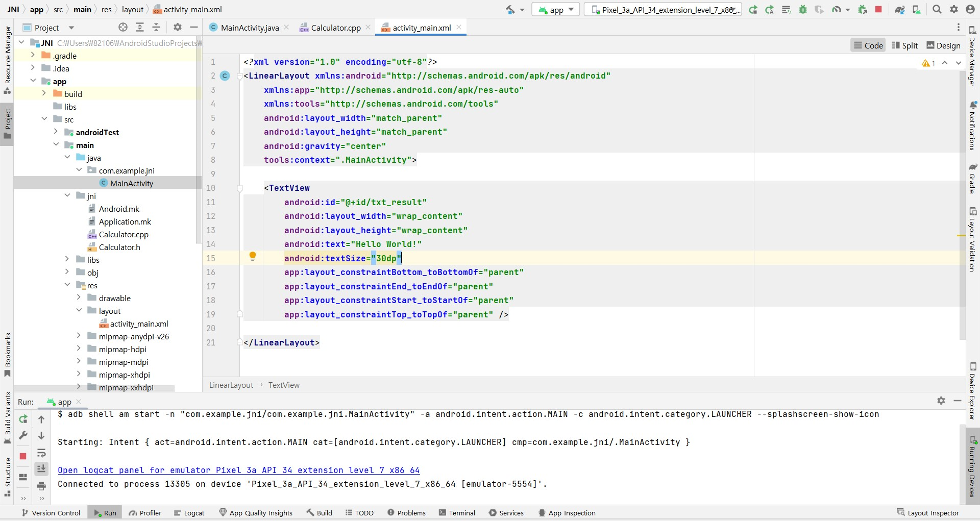Click LinearLayout in the editor breadcrumb
Image resolution: width=980 pixels, height=521 pixels.
coord(231,385)
